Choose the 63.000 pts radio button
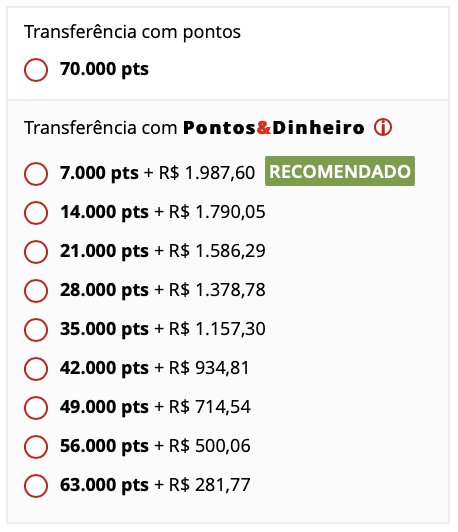Image resolution: width=458 pixels, height=532 pixels. point(36,486)
